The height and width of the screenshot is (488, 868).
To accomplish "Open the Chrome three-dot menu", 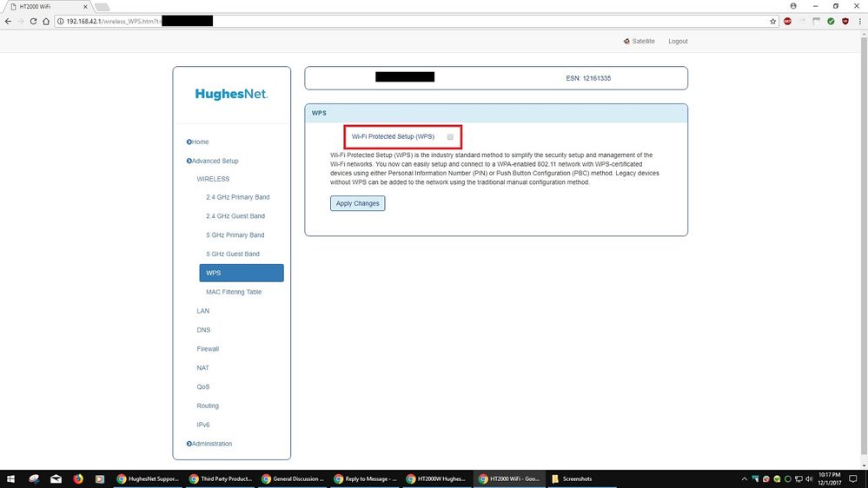I will point(858,21).
